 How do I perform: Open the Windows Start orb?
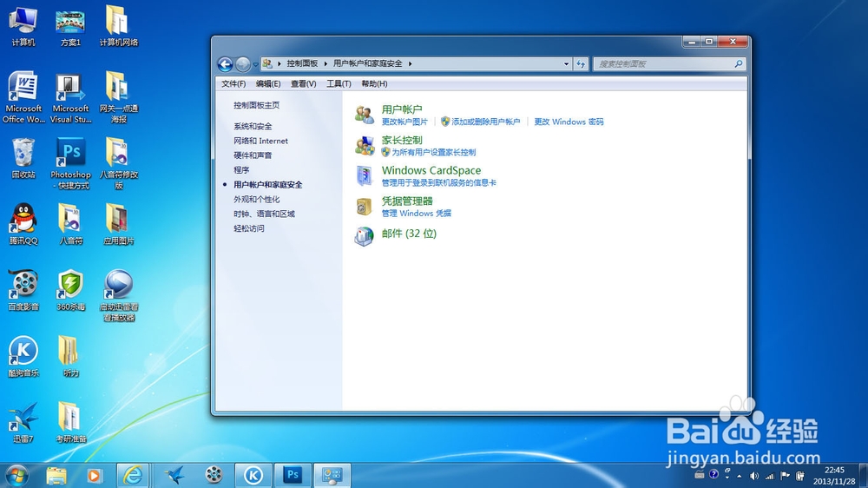(x=16, y=476)
